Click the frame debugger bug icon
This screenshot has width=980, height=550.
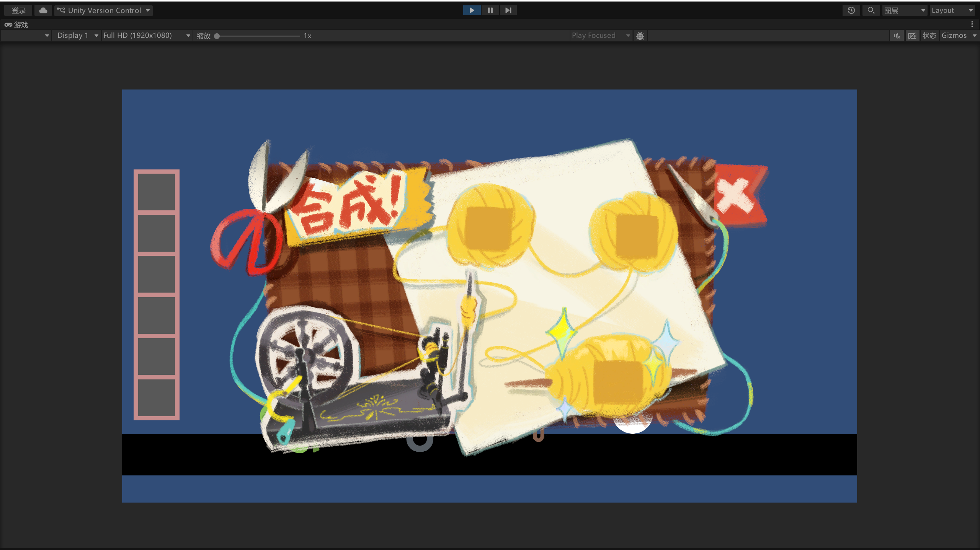(x=640, y=36)
